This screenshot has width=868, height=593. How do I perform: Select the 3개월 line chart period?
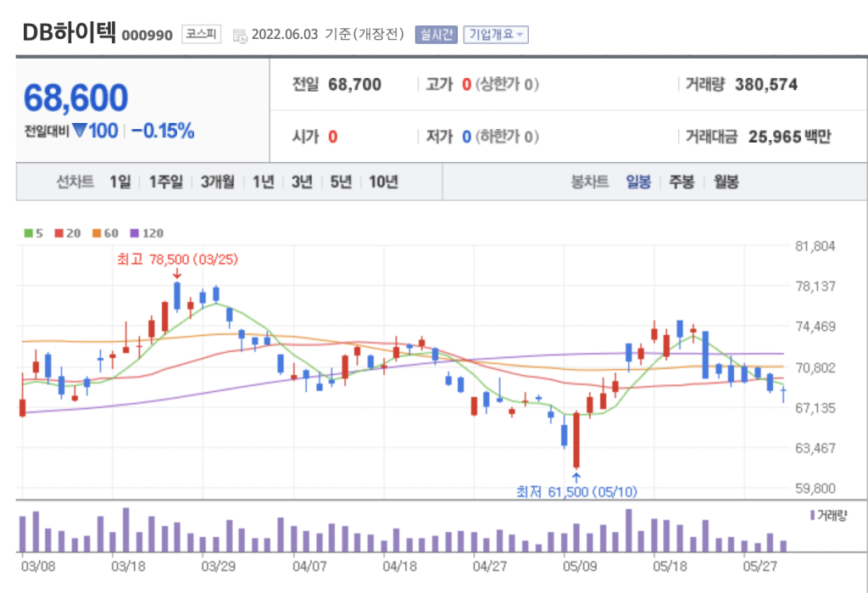click(x=217, y=182)
